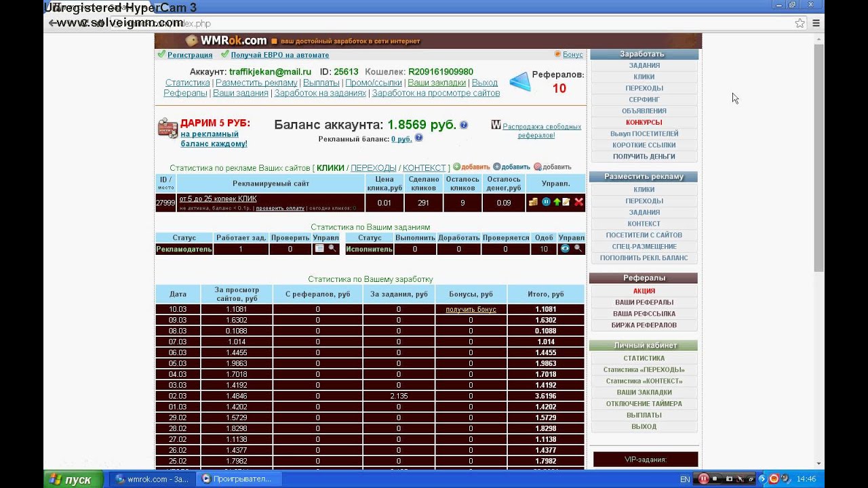Open КОНКУРСЫ in the sidebar
The width and height of the screenshot is (868, 488).
point(644,123)
